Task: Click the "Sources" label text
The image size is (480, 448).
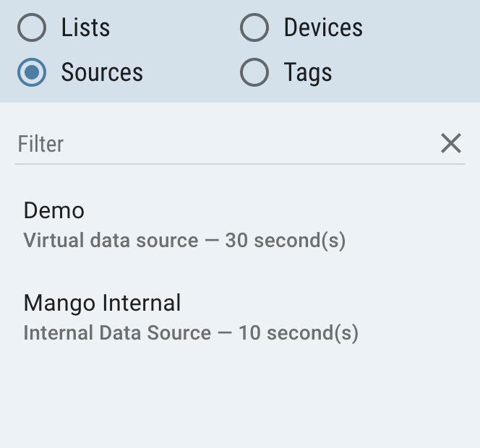Action: coord(102,72)
